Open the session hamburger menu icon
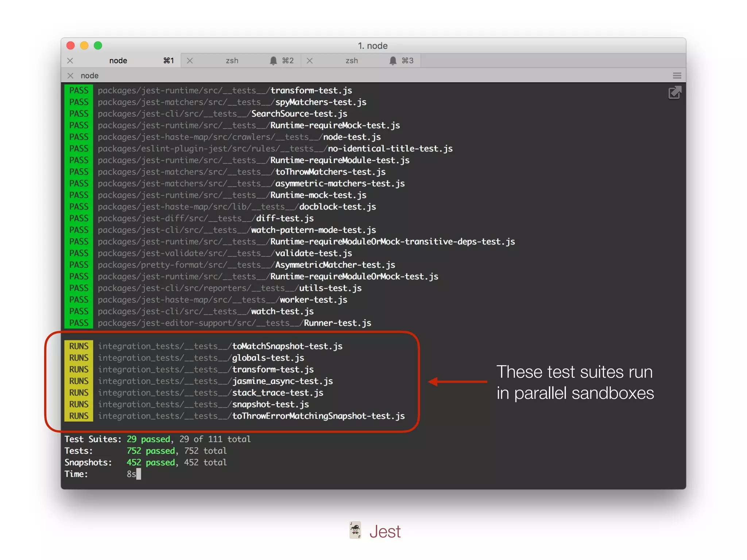The width and height of the screenshot is (747, 560). tap(677, 75)
